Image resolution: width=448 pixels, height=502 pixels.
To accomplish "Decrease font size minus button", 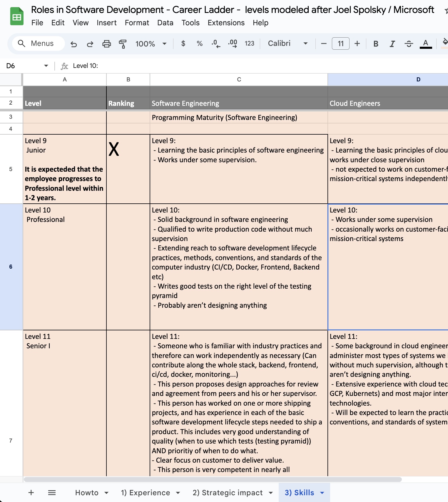I will point(324,43).
